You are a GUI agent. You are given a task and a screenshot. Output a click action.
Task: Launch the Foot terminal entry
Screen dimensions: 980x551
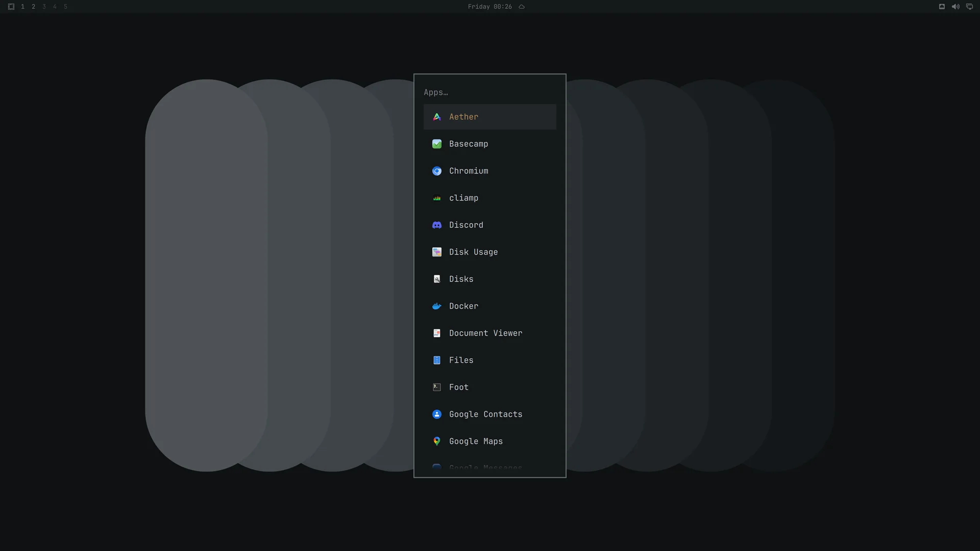tap(490, 387)
